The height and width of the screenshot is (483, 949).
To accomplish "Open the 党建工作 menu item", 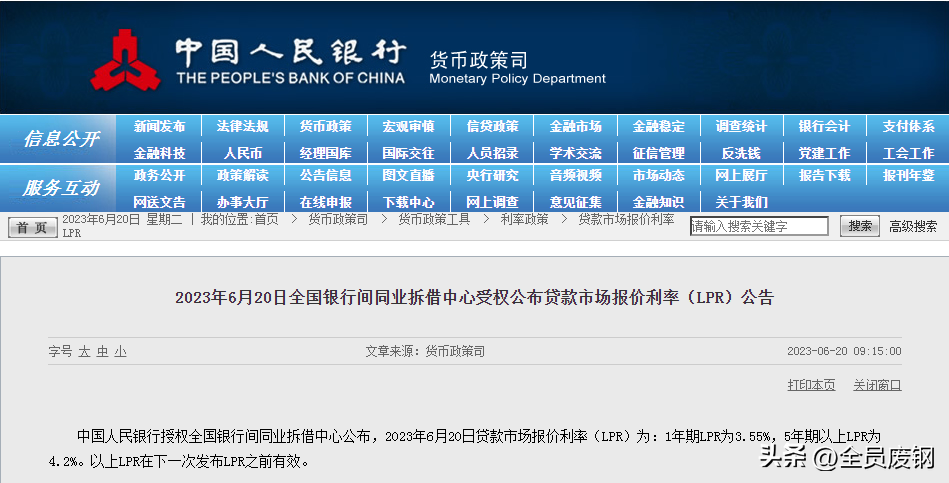I will (824, 153).
